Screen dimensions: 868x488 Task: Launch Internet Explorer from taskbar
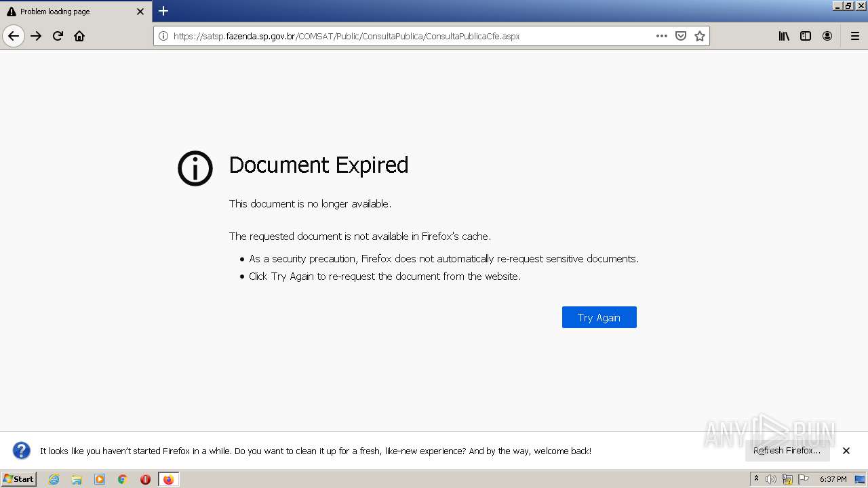tap(54, 479)
